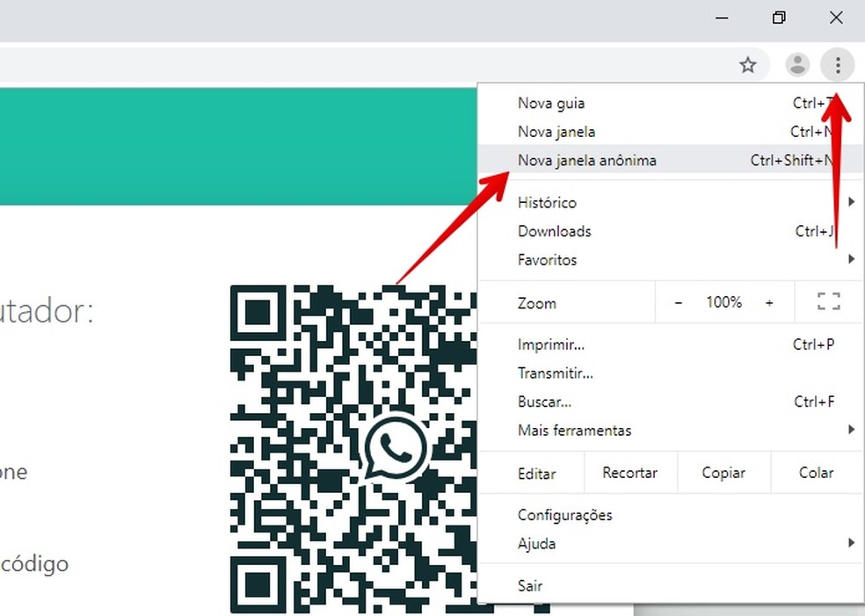Image resolution: width=865 pixels, height=616 pixels.
Task: Select Nova guia menu entry
Action: [x=670, y=103]
